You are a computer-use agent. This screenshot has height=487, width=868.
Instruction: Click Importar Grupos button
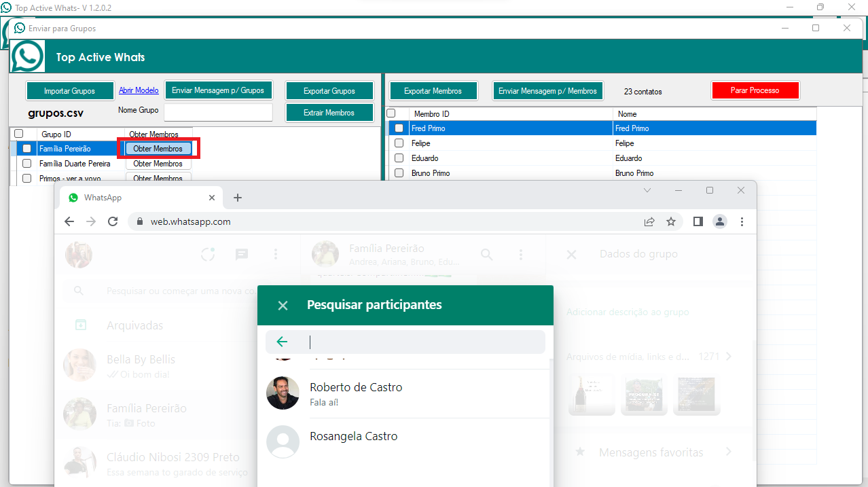pyautogui.click(x=69, y=91)
